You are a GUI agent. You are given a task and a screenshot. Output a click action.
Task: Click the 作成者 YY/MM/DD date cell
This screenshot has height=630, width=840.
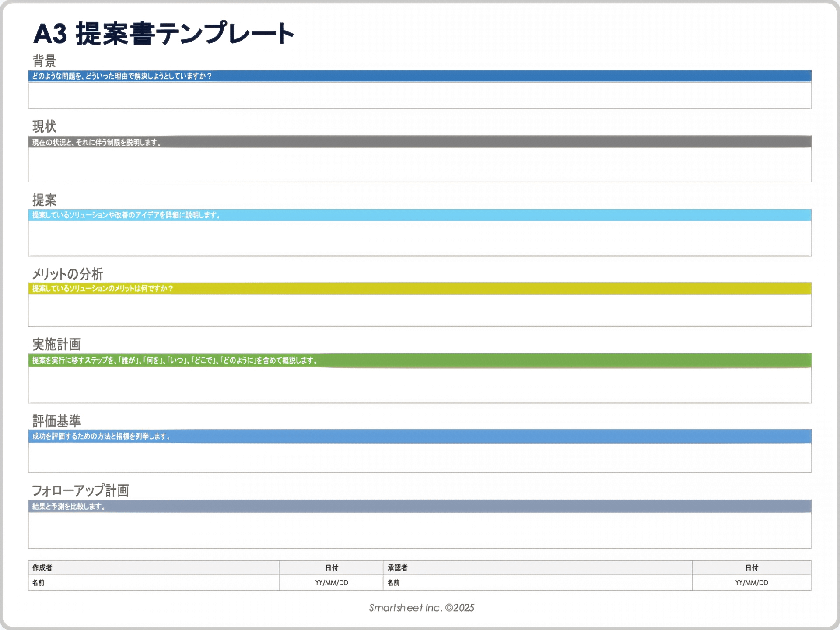331,583
